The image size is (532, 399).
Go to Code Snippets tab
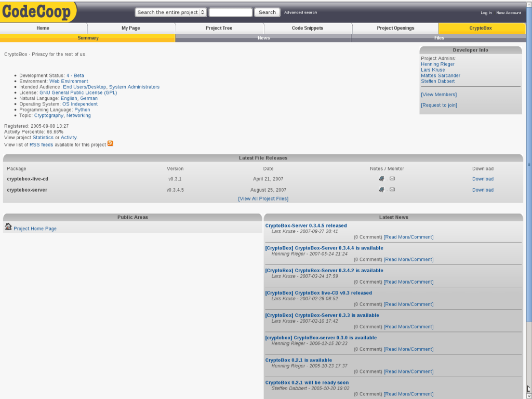tap(308, 28)
